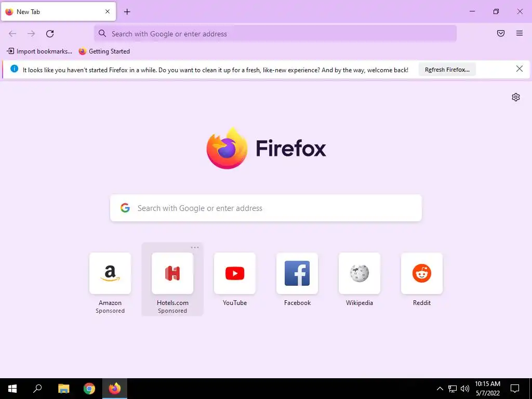Open new tab personalize settings gear
Viewport: 532px width, 399px height.
[516, 97]
